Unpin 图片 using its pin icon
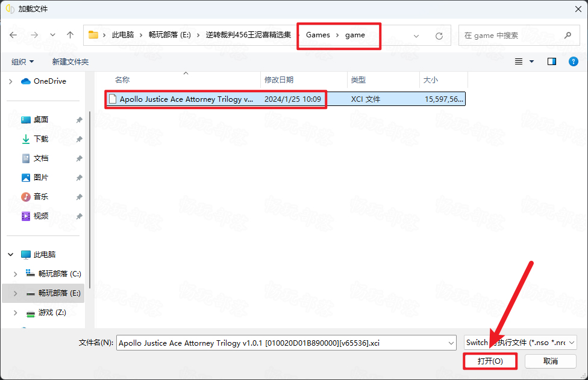This screenshot has height=380, width=588. (79, 178)
